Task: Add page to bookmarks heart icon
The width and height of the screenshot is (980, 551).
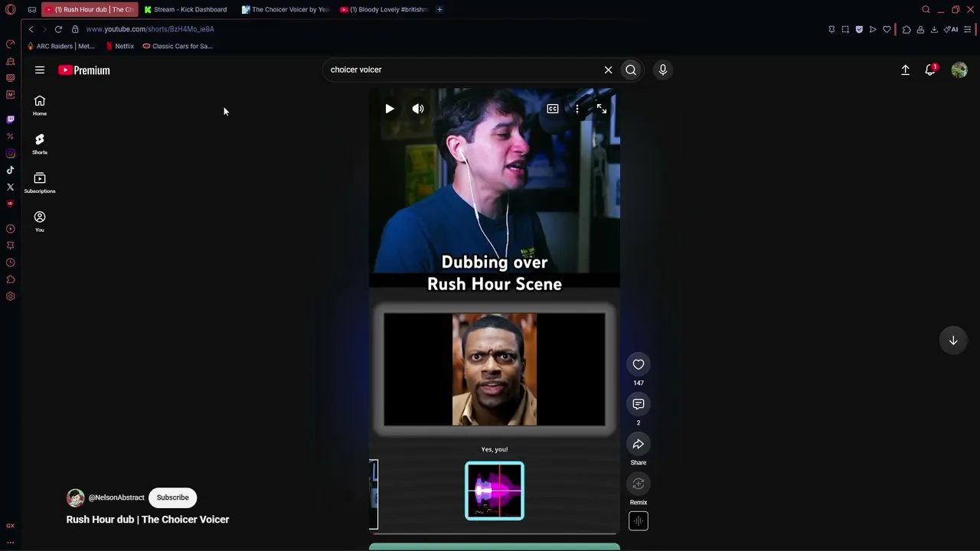Action: 887,29
